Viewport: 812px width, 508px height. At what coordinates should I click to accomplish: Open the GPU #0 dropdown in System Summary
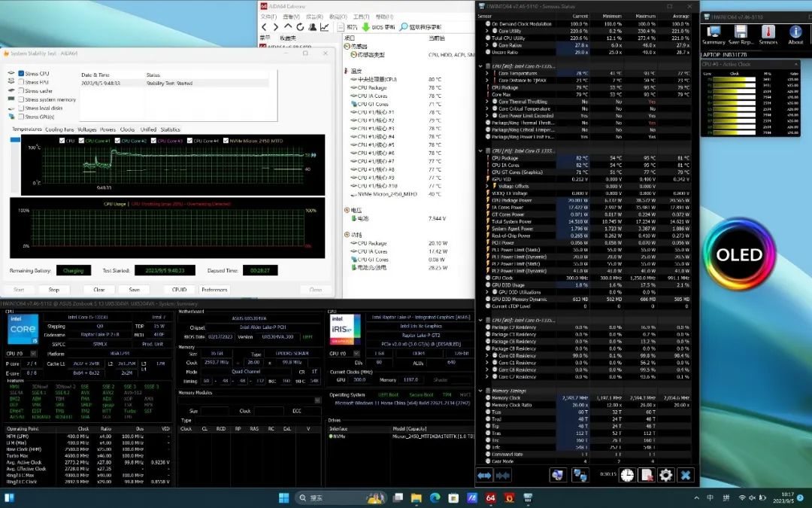click(x=356, y=354)
